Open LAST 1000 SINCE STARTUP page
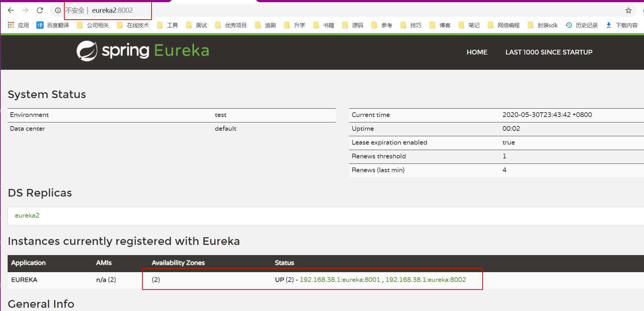The width and height of the screenshot is (644, 311). tap(549, 52)
